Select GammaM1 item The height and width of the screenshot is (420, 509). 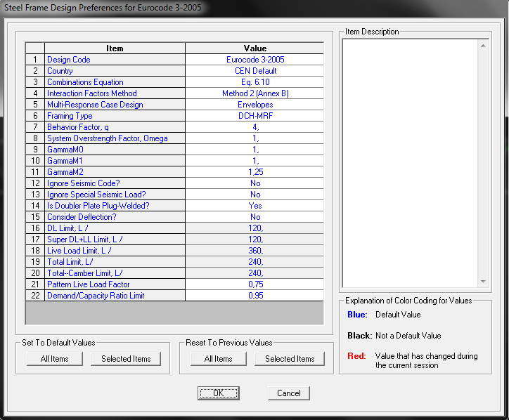[x=115, y=161]
